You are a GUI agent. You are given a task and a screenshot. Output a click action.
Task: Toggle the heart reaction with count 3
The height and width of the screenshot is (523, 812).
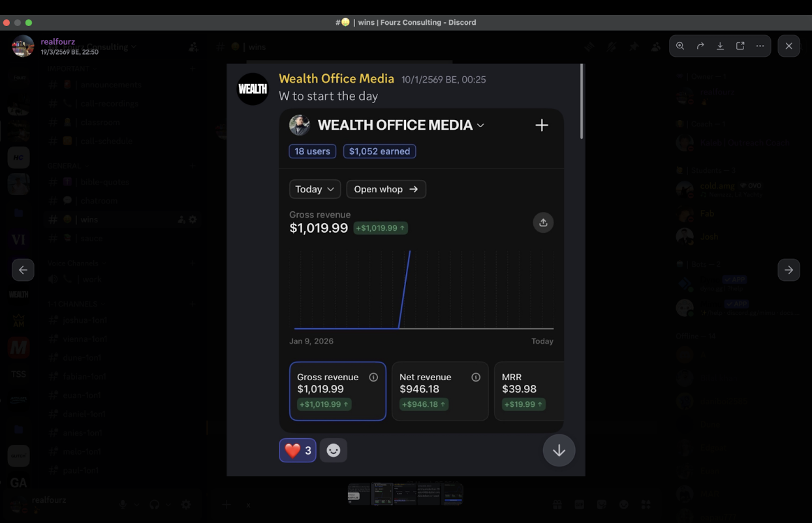pos(298,450)
